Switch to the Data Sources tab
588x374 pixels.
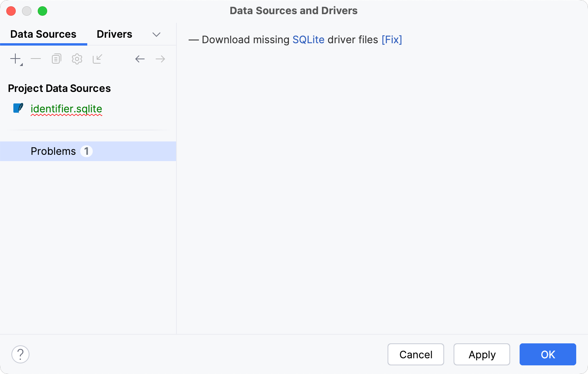click(x=43, y=34)
